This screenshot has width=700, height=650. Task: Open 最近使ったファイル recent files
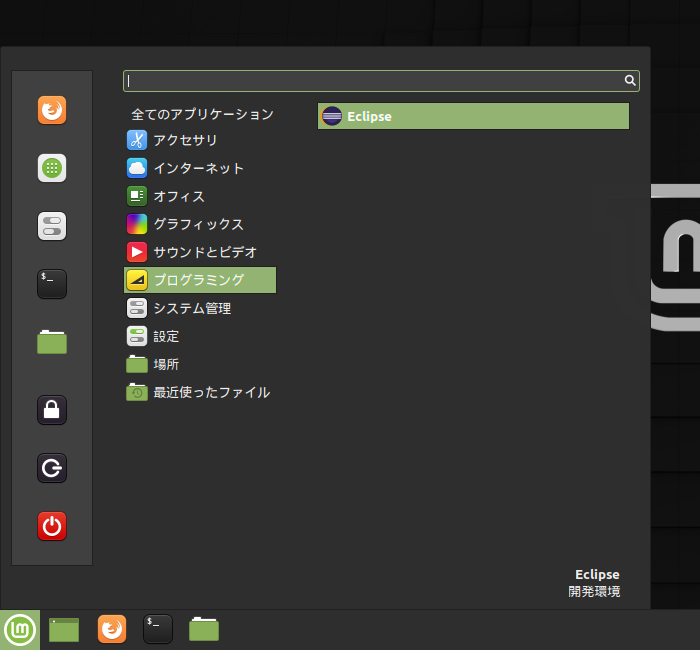(200, 392)
